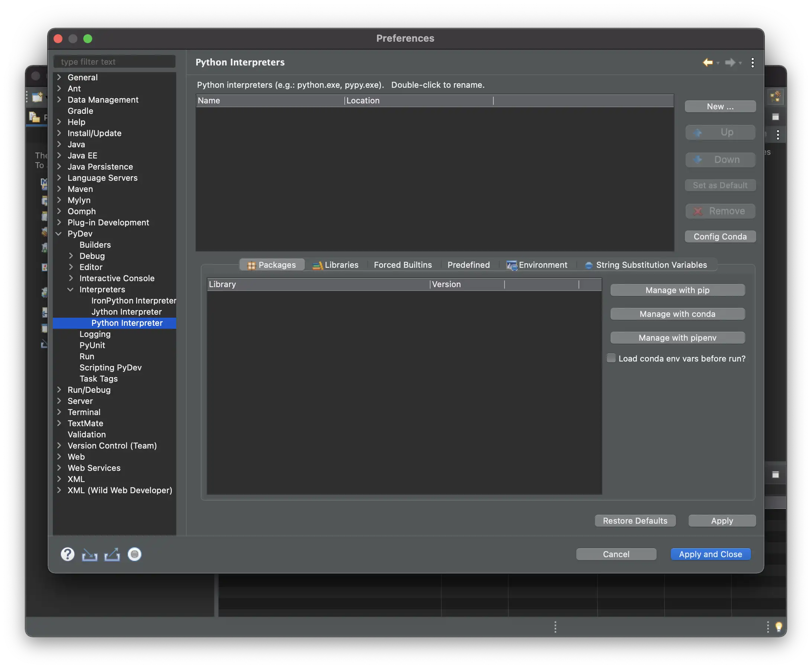
Task: Expand the Java EE category
Action: [x=59, y=155]
